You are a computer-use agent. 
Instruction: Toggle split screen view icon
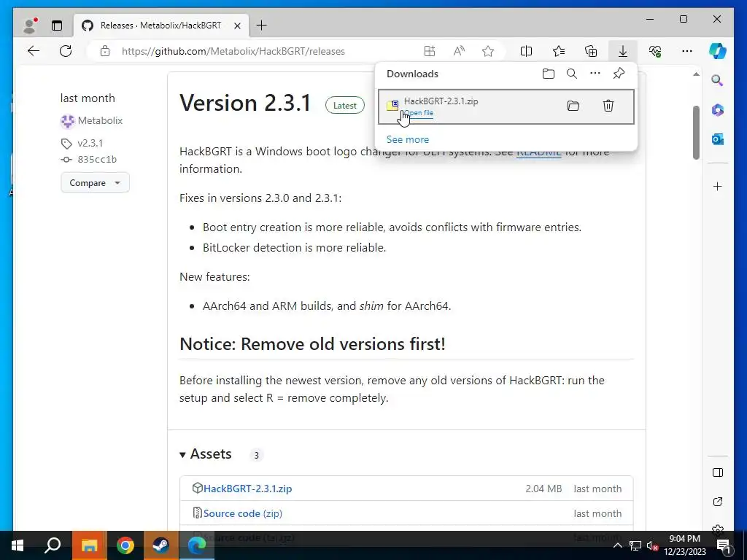click(527, 51)
